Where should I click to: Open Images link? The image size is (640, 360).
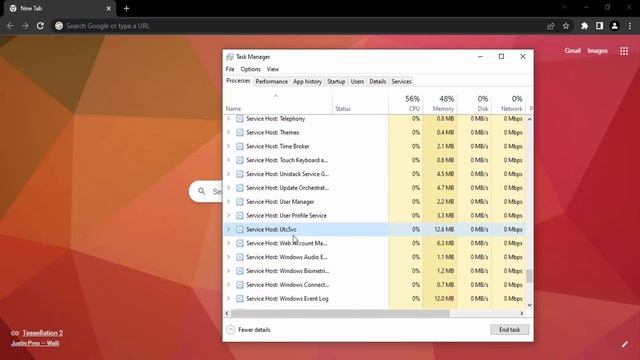click(x=598, y=51)
